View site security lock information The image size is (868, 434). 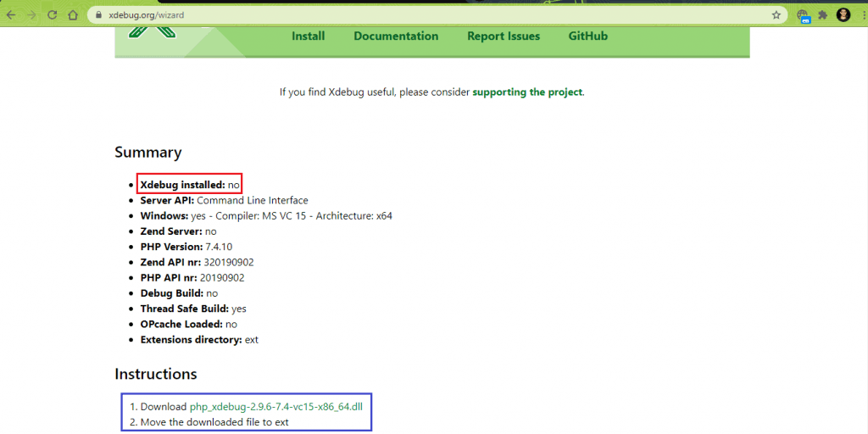(x=98, y=15)
